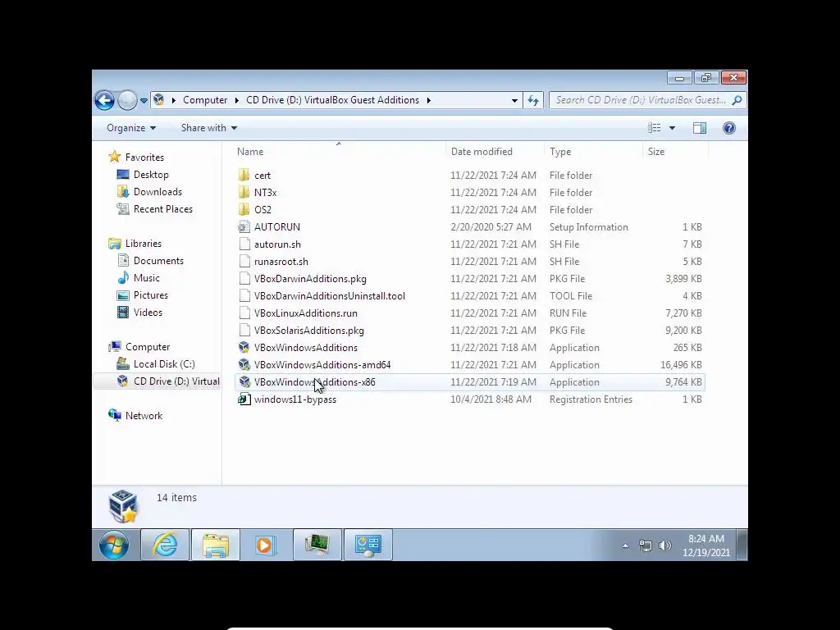Show hidden tray icons arrow

(x=625, y=546)
